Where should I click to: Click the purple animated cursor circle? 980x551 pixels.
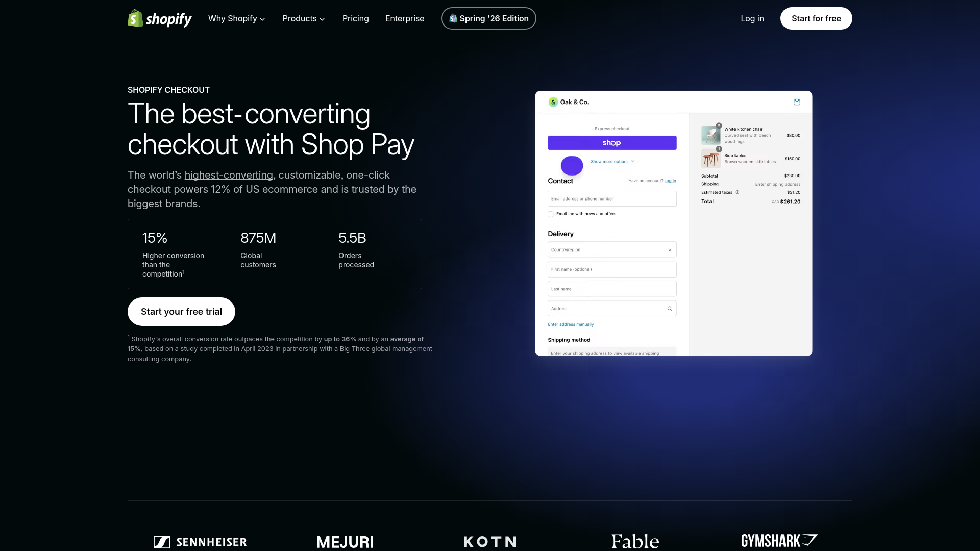point(572,166)
